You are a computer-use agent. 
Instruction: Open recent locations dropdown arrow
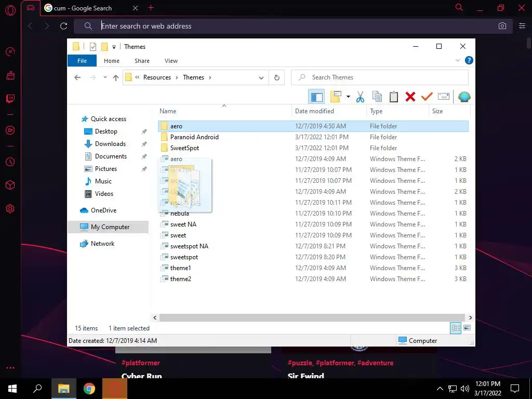tap(105, 77)
